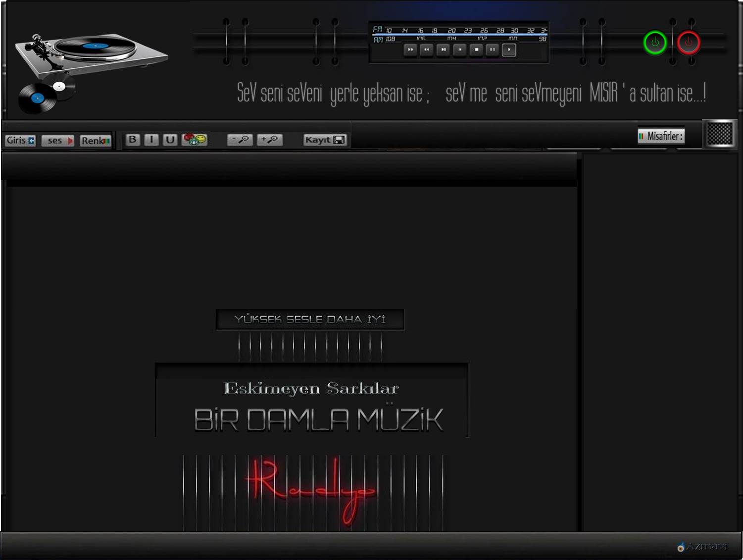Zoom in with the plus magnifier
743x560 pixels.
(269, 140)
